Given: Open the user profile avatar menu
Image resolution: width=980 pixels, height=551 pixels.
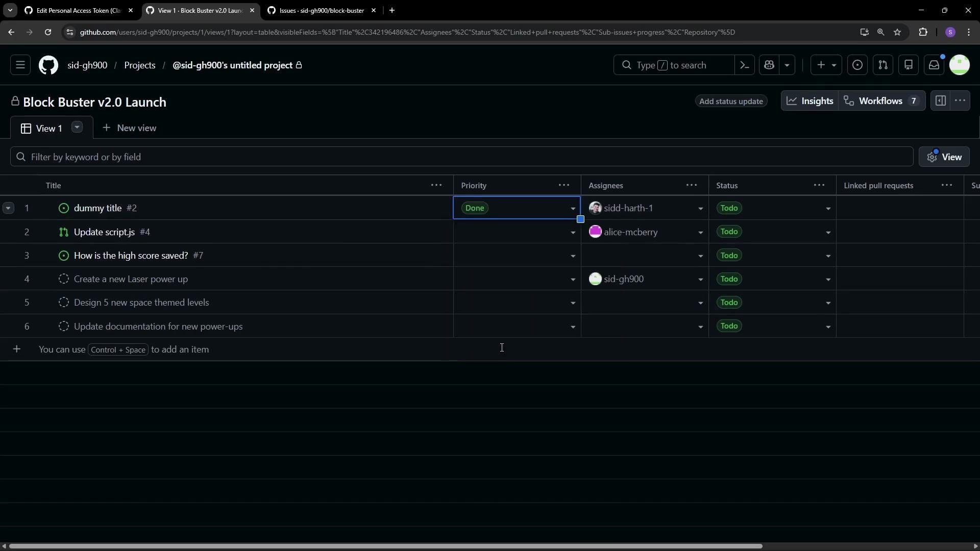Looking at the screenshot, I should (960, 65).
